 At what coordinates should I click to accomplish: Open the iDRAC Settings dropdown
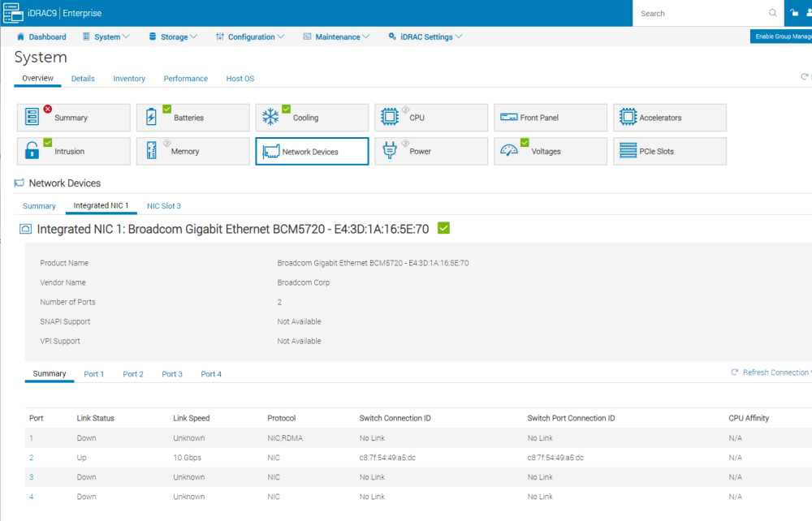425,37
